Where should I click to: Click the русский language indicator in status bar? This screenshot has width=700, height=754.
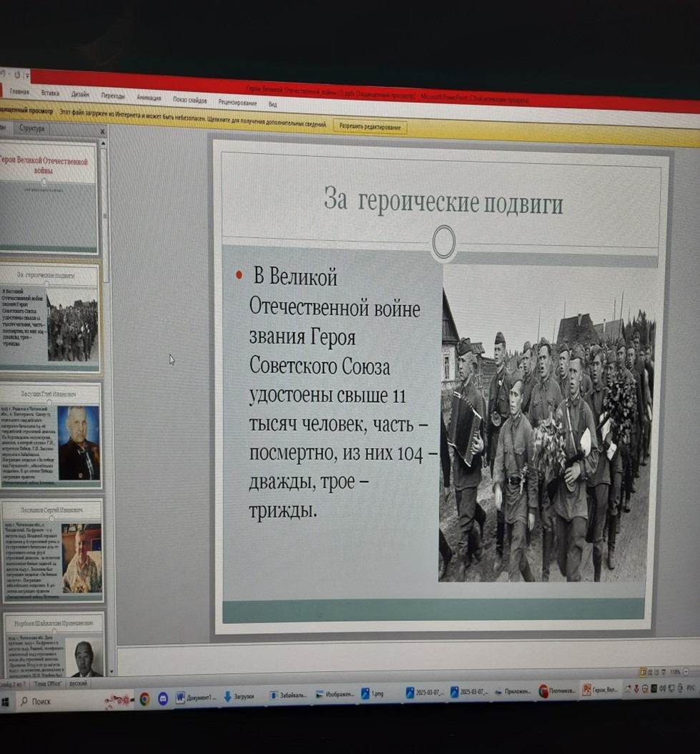point(79,683)
